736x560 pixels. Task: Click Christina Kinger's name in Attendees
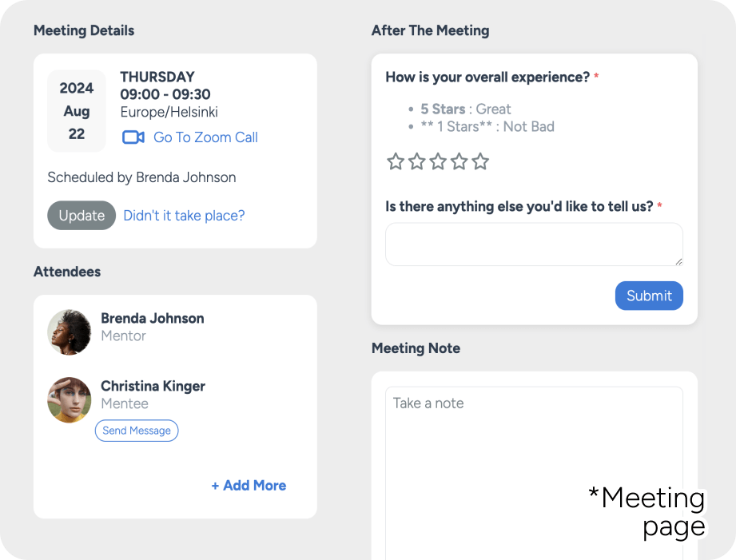click(153, 386)
